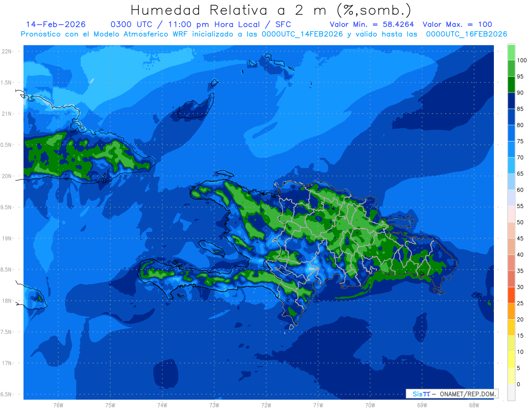Select the date text "14-Feb-2026"

[56, 24]
